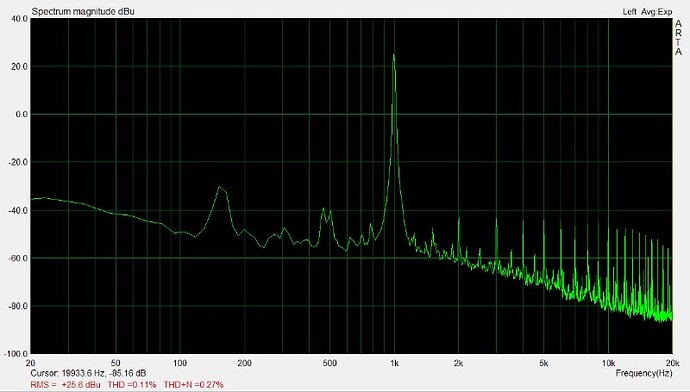This screenshot has height=392, width=690.
Task: Click the 2 kHz harmonic peak tip
Action: [459, 218]
